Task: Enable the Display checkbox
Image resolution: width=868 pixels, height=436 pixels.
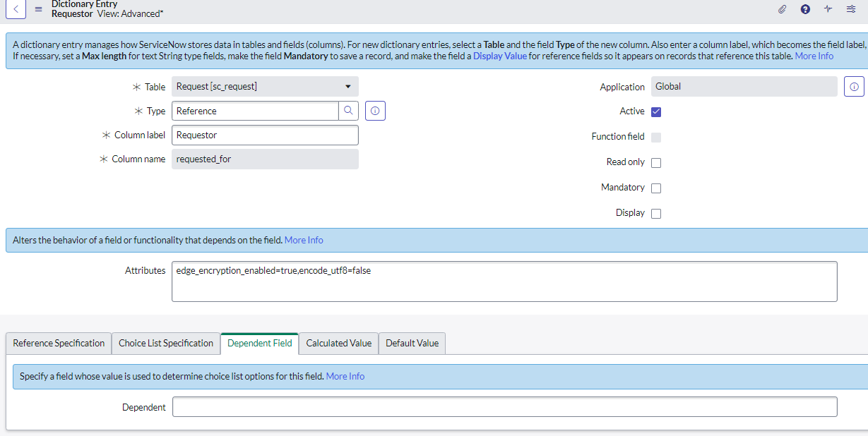Action: tap(656, 213)
